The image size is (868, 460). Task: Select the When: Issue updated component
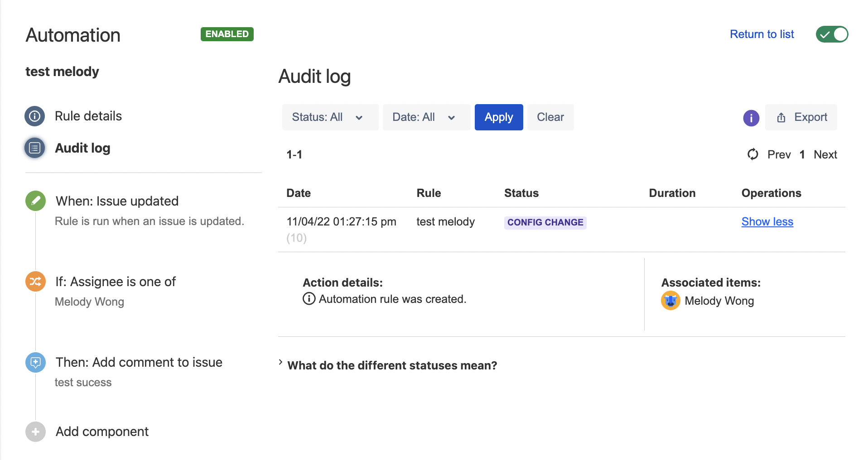coord(117,201)
